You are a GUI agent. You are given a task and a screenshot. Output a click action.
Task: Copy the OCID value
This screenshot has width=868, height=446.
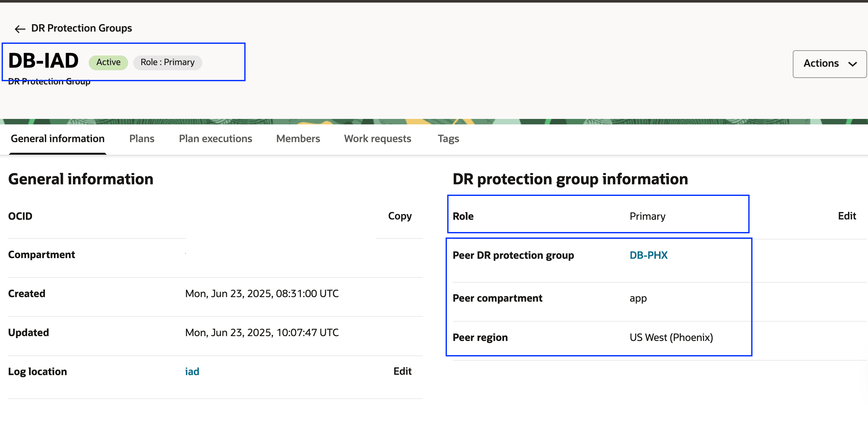(399, 216)
